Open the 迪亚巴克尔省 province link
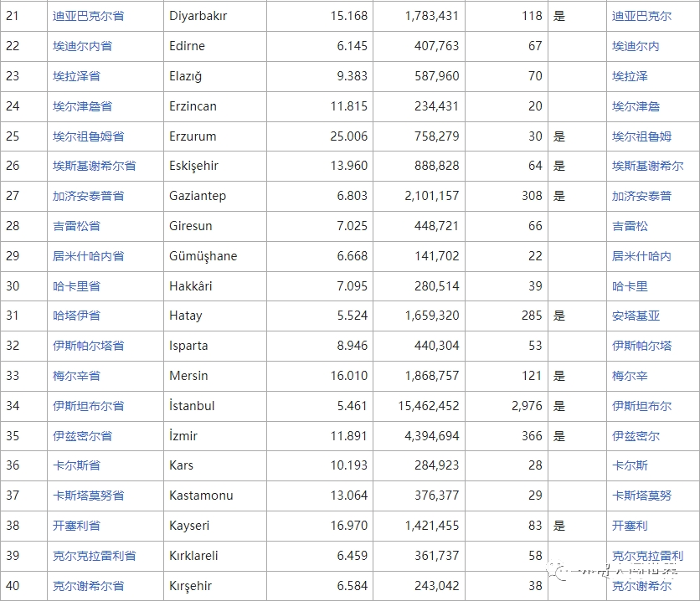Screen dimensions: 700x601 pos(88,16)
